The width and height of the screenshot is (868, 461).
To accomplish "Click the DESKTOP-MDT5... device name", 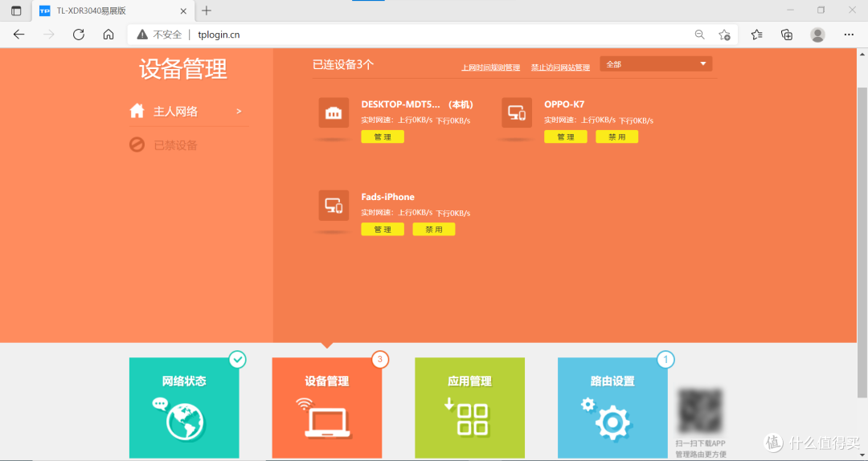I will (x=401, y=104).
